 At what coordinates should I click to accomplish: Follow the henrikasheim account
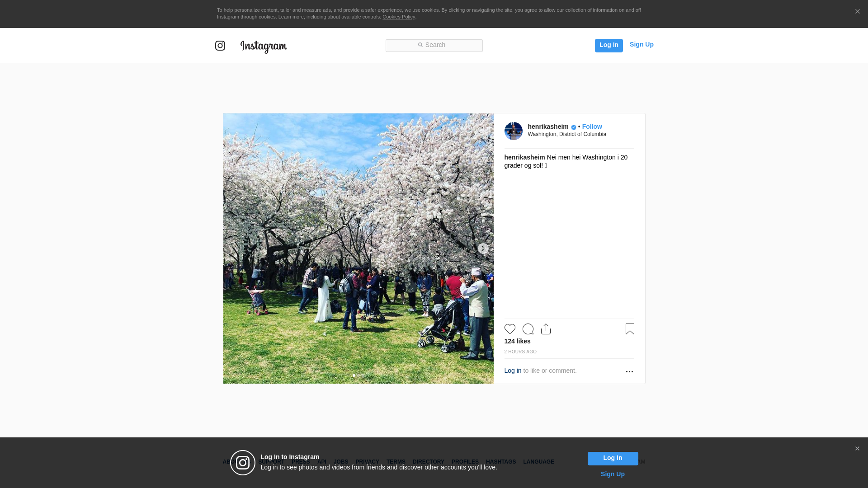tap(592, 127)
